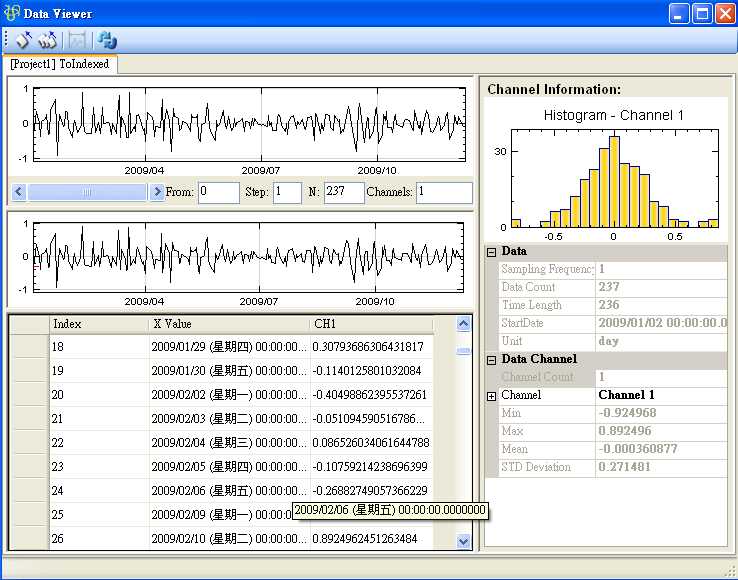
Task: Click the Step input field
Action: pos(286,192)
